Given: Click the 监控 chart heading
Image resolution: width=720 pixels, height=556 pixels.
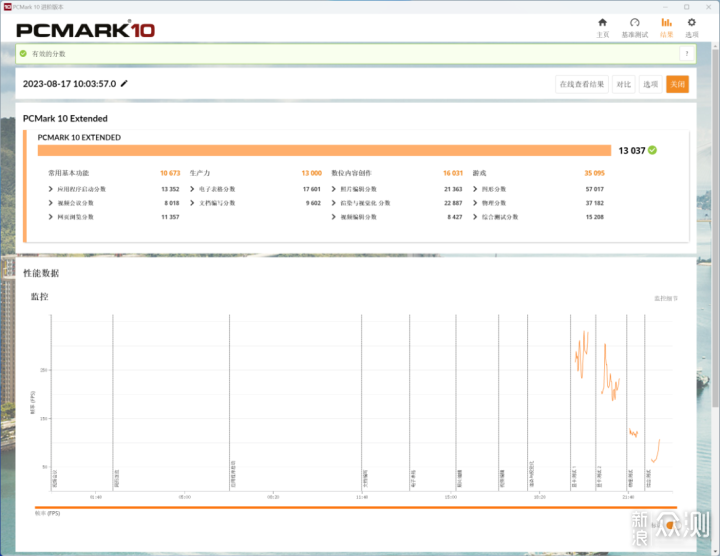Looking at the screenshot, I should 39,297.
